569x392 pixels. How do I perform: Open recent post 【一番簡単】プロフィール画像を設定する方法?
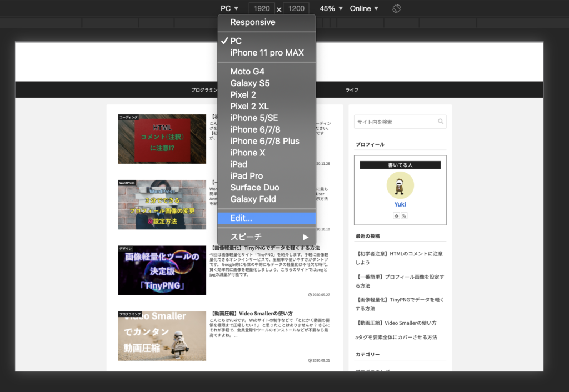[400, 281]
